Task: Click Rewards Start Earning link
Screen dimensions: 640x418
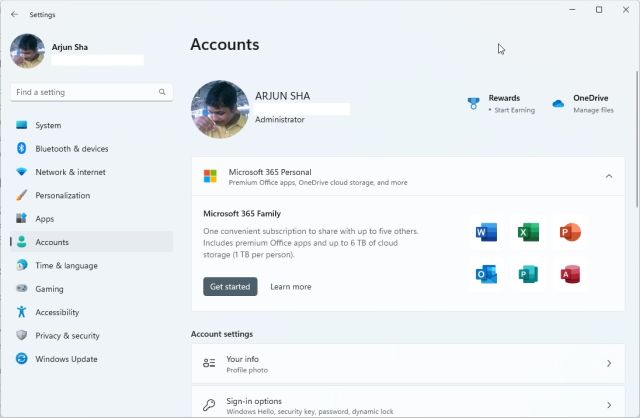Action: tap(514, 110)
